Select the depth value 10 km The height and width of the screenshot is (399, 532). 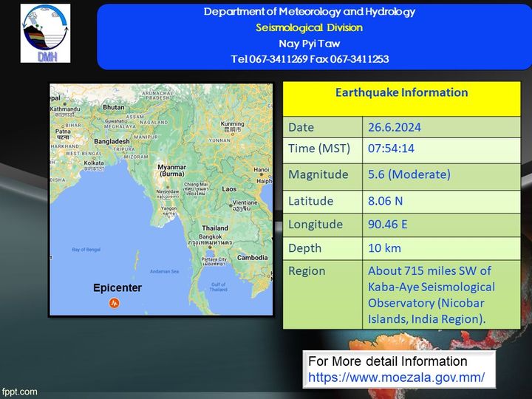[x=385, y=248]
